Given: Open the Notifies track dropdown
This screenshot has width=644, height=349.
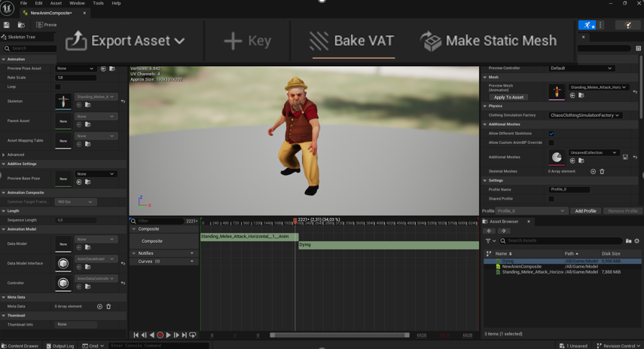Looking at the screenshot, I should [192, 253].
